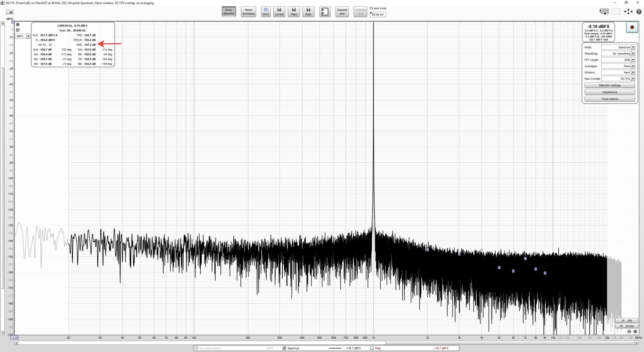This screenshot has width=644, height=352.
Task: Click the move/pan arrows icon
Action: pos(628,12)
